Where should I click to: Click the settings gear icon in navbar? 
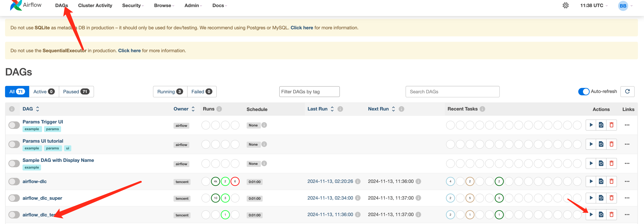coord(565,6)
